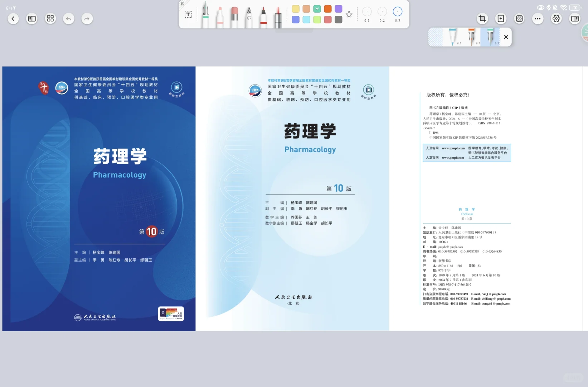The width and height of the screenshot is (588, 387).
Task: Open the hatched page template icon
Action: [x=519, y=19]
